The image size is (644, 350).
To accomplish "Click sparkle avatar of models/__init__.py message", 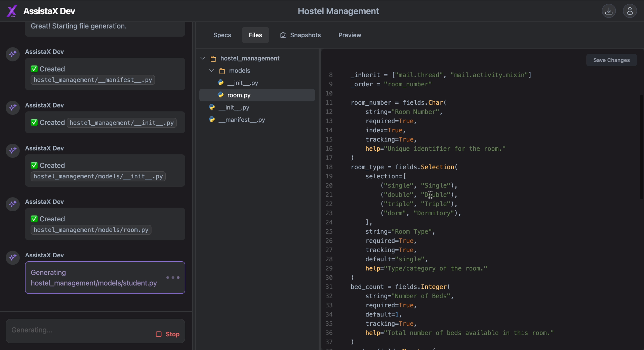I will click(x=13, y=150).
